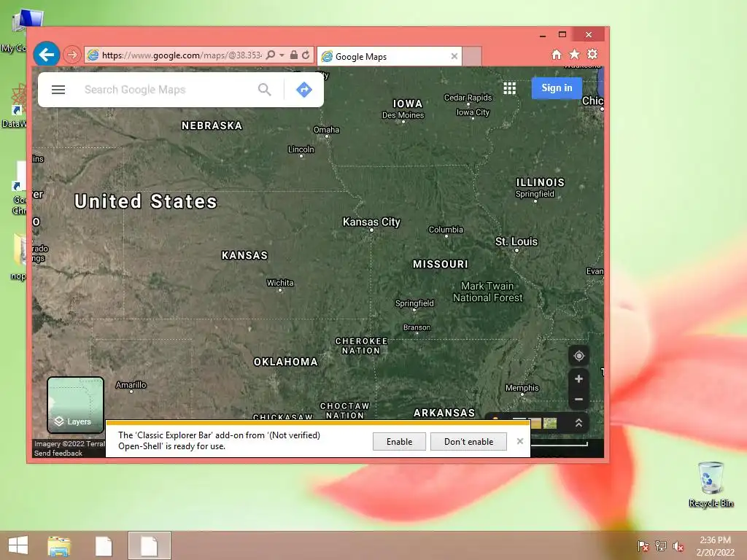Click the security lock icon in address bar
Screen dimensions: 747x560
pos(294,55)
